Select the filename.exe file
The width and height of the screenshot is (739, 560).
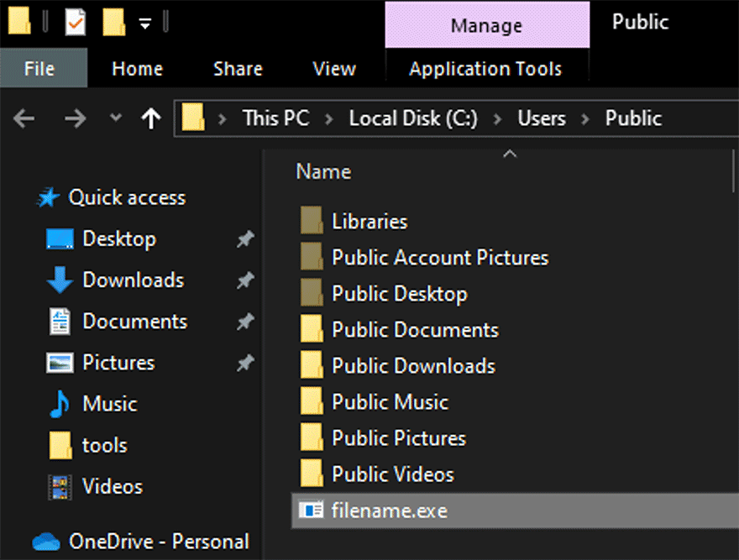tap(515, 510)
